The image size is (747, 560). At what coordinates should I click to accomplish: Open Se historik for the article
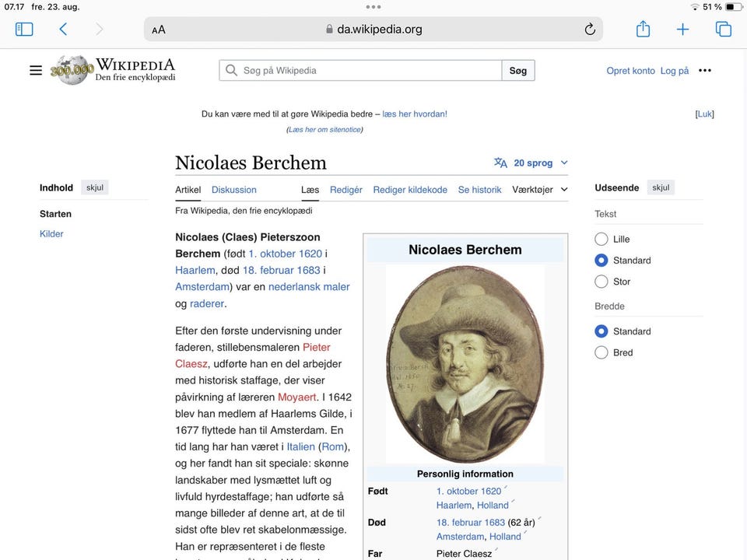(x=479, y=189)
